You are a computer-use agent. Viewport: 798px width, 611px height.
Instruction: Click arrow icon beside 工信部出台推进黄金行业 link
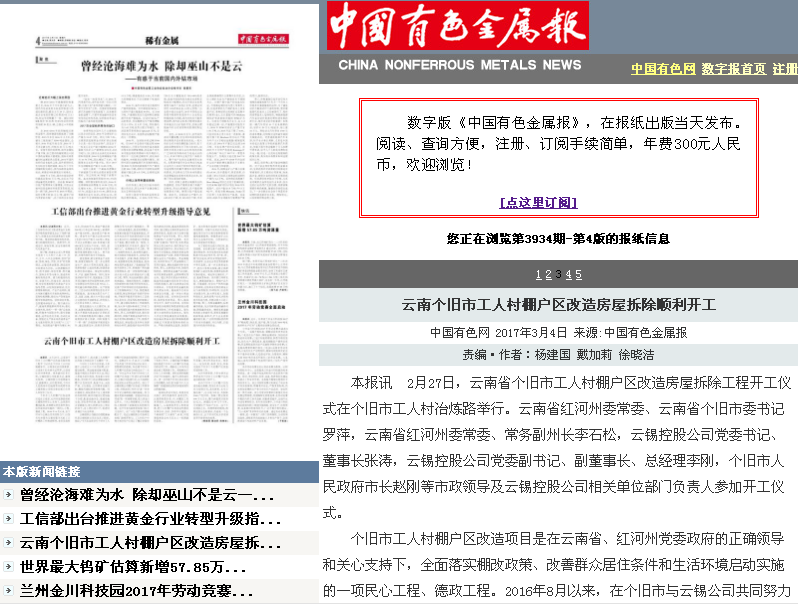click(9, 519)
